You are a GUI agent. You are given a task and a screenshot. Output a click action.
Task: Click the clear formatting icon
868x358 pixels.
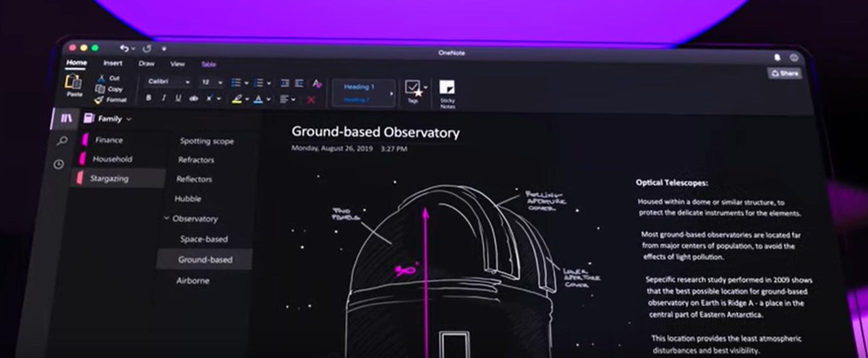click(317, 83)
